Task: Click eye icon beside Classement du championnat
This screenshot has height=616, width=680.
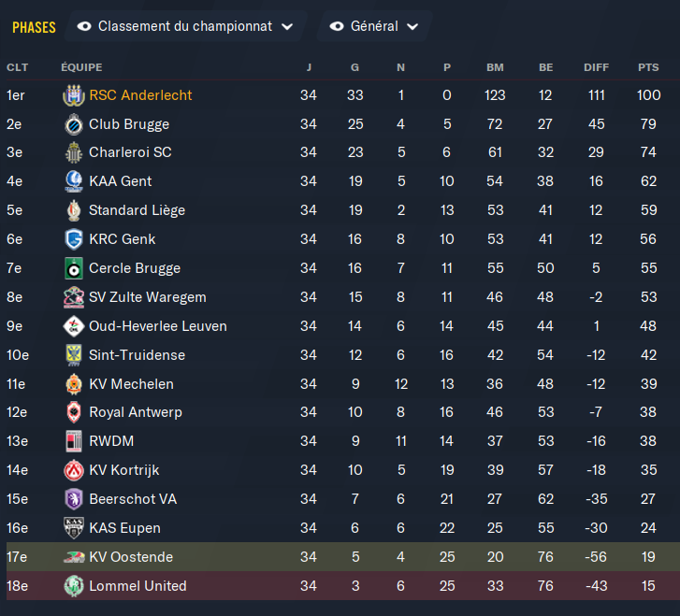Action: 84,26
